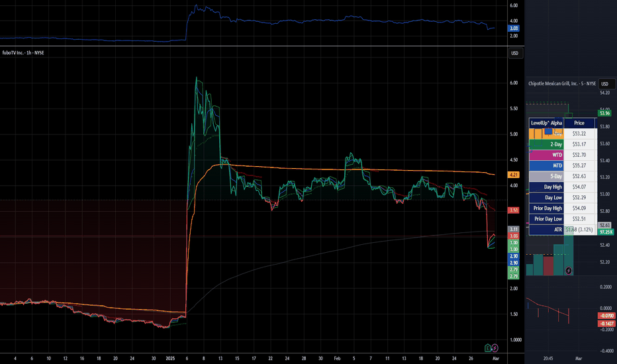Select the Feb label on time axis
The width and height of the screenshot is (617, 364).
point(337,359)
